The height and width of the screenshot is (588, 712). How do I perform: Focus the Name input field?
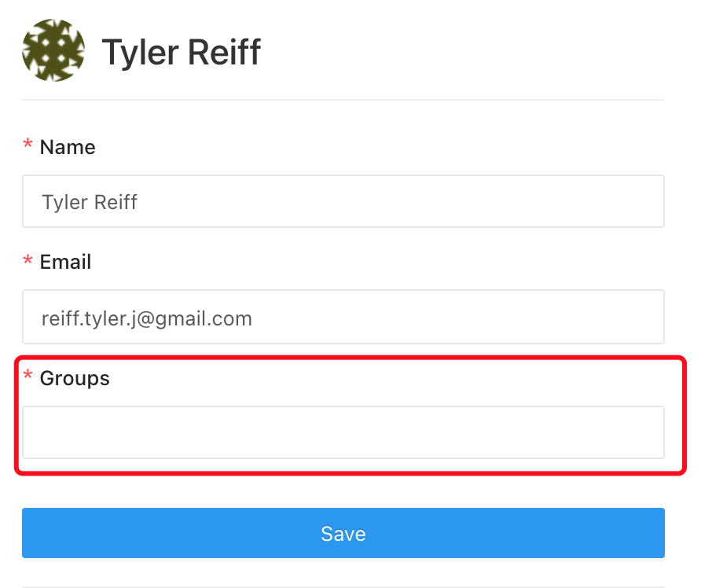tap(343, 201)
